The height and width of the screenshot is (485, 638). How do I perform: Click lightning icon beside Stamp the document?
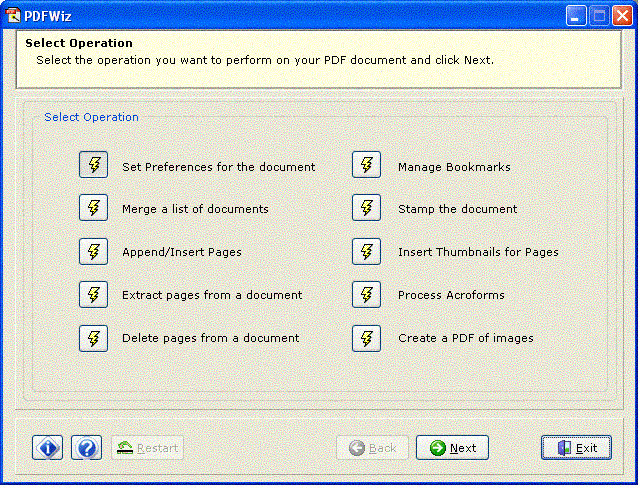[x=366, y=208]
